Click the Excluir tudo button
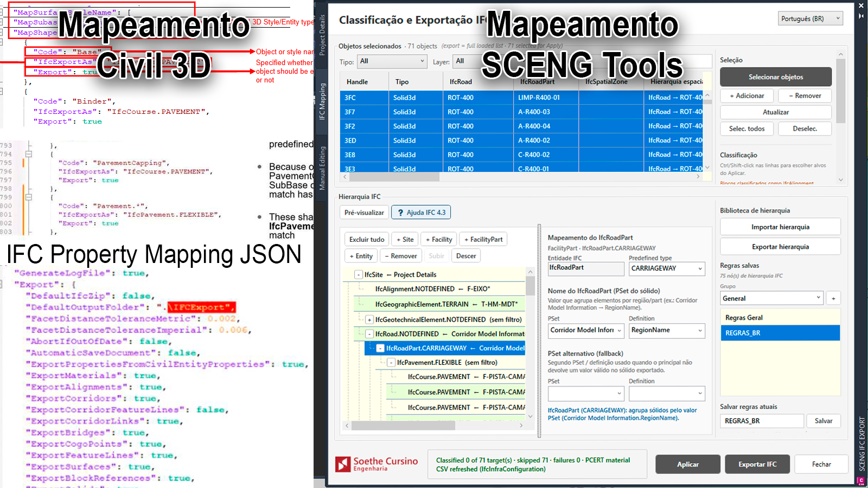The height and width of the screenshot is (488, 868). 367,239
